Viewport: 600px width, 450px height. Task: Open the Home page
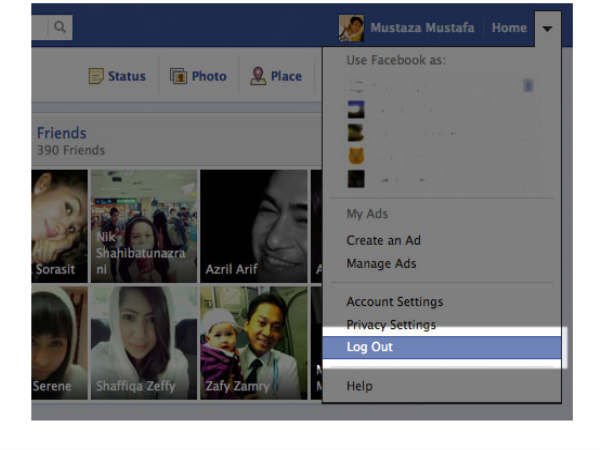[508, 28]
